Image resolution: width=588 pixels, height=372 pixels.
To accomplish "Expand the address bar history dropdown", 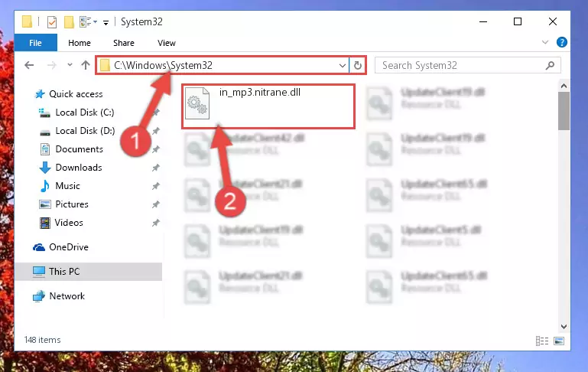I will 343,65.
